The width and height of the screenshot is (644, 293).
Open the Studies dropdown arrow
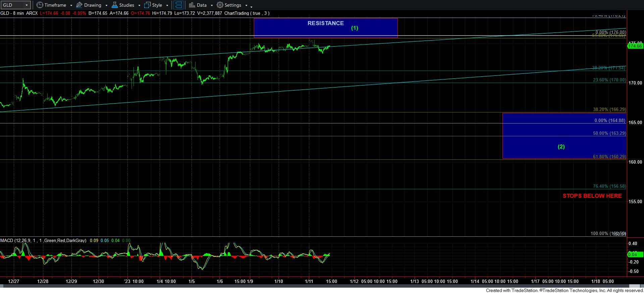[139, 5]
